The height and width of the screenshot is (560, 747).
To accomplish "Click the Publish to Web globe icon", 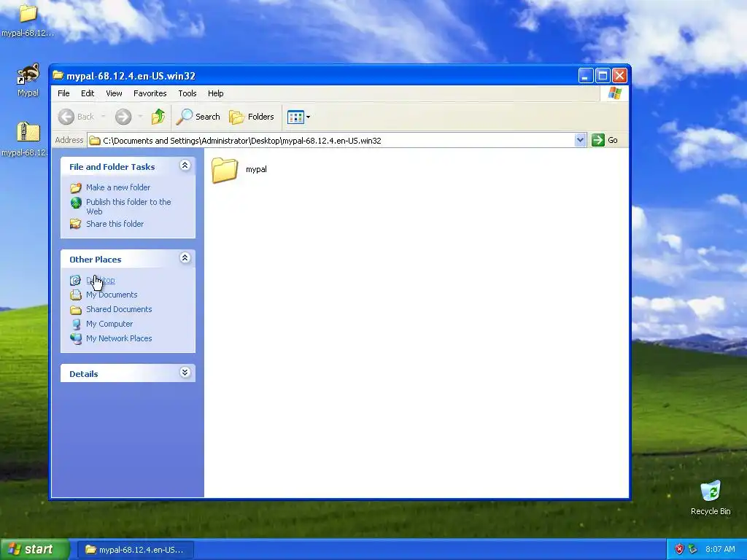I will (x=76, y=203).
